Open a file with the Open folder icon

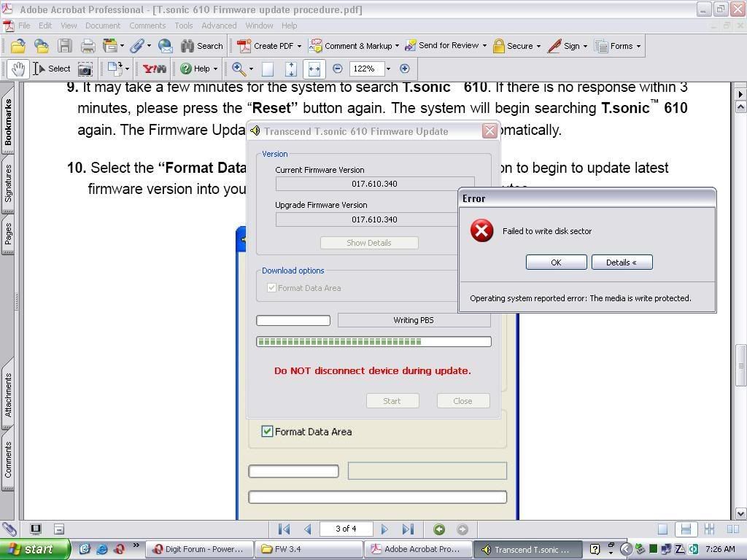tap(18, 46)
